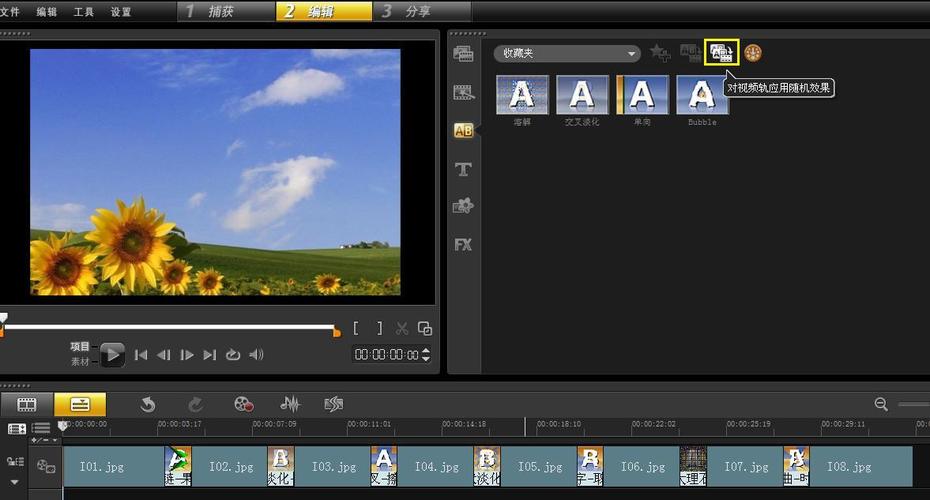Click the timeline zoom slider
Screen dimensions: 930x500
click(914, 405)
